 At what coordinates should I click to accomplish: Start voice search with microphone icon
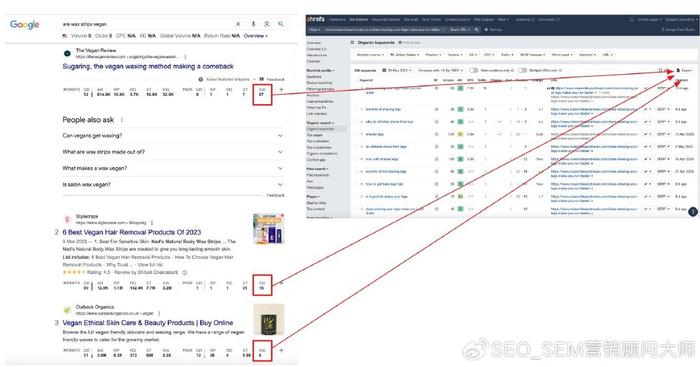coord(253,24)
